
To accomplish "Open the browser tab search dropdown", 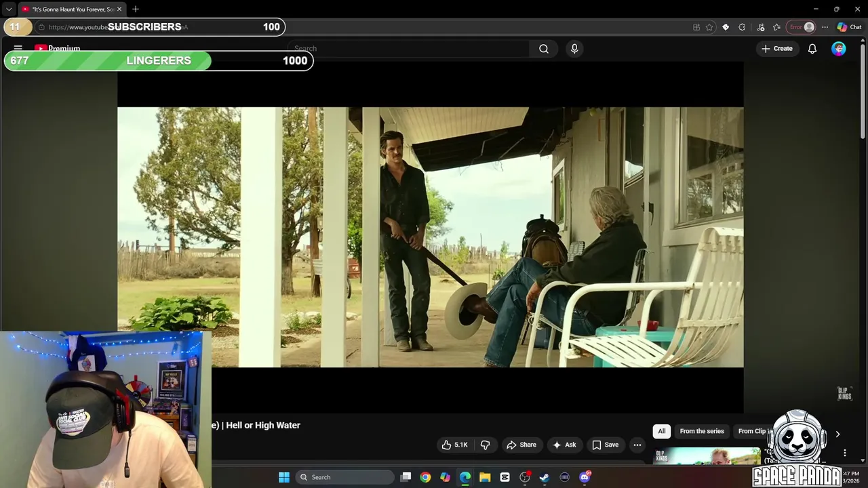I will click(x=9, y=9).
